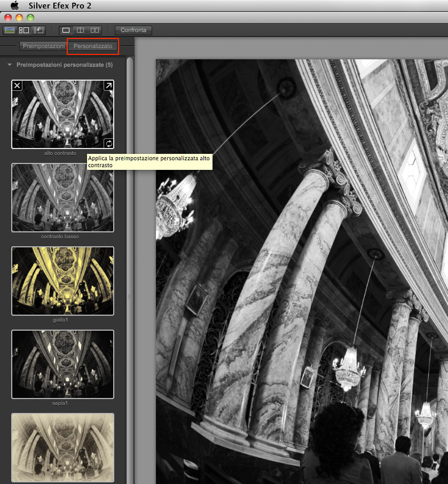Apply the vignetted sepia preset below sepia1

[x=62, y=448]
